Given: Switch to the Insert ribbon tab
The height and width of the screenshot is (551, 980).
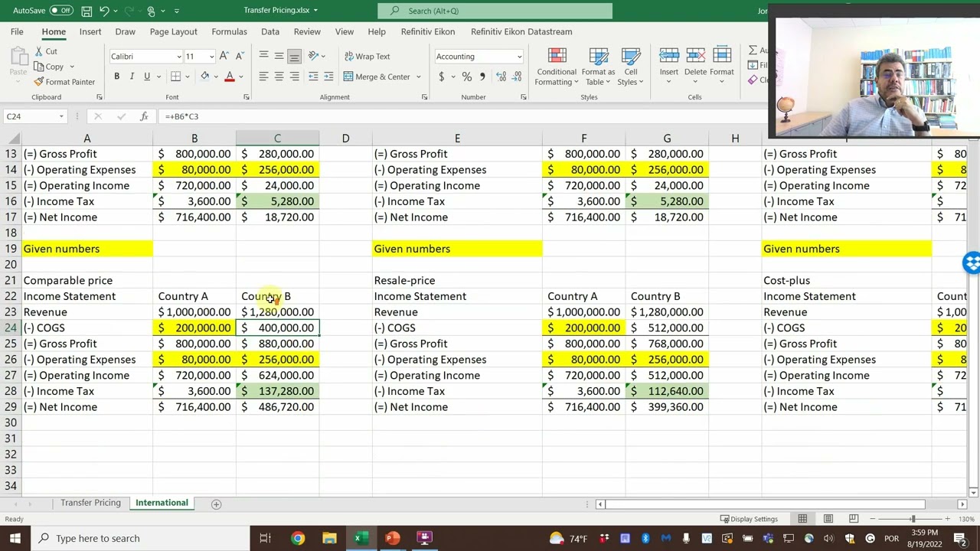Looking at the screenshot, I should pyautogui.click(x=90, y=31).
